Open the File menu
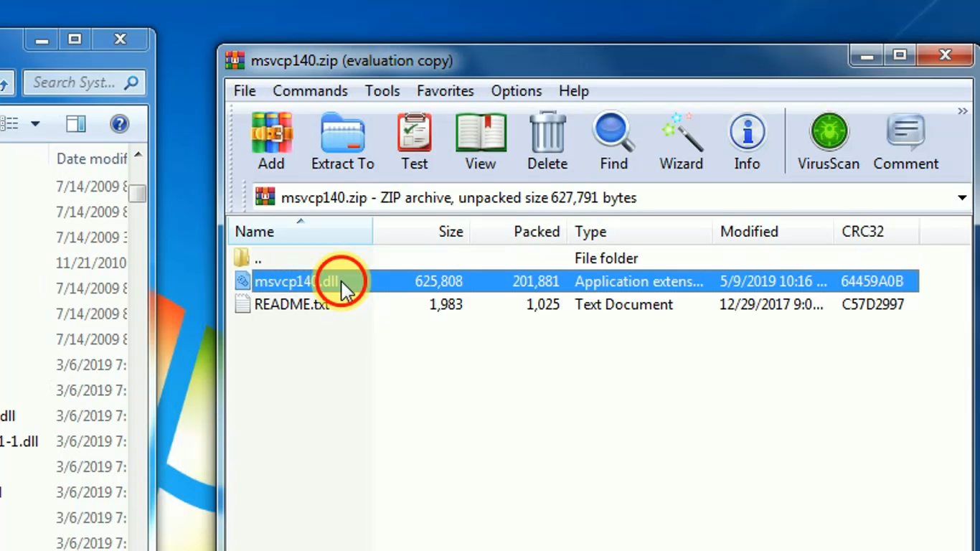This screenshot has height=551, width=980. (245, 91)
